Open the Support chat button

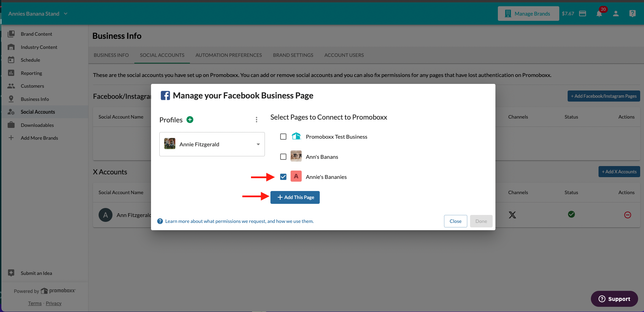[614, 299]
